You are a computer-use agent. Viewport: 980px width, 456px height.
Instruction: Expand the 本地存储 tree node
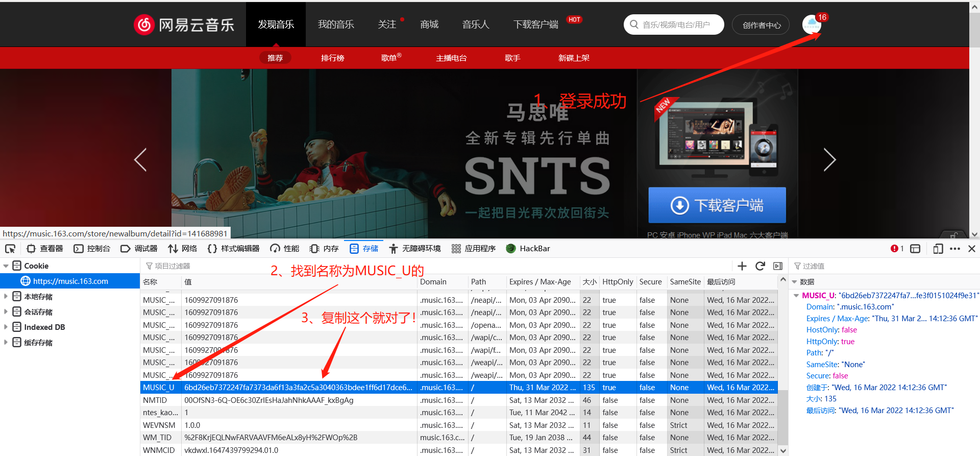(x=6, y=297)
